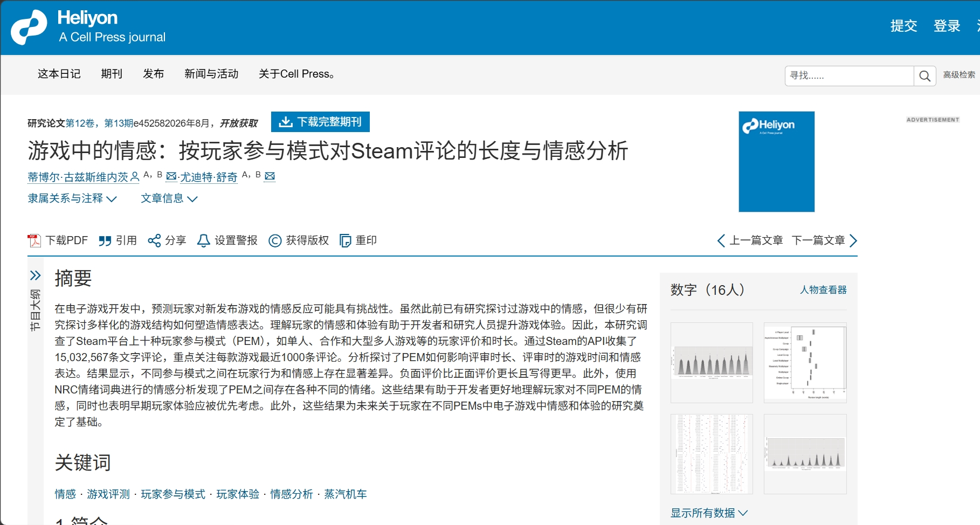
Task: Open the 关于Cell Press menu
Action: pyautogui.click(x=296, y=74)
